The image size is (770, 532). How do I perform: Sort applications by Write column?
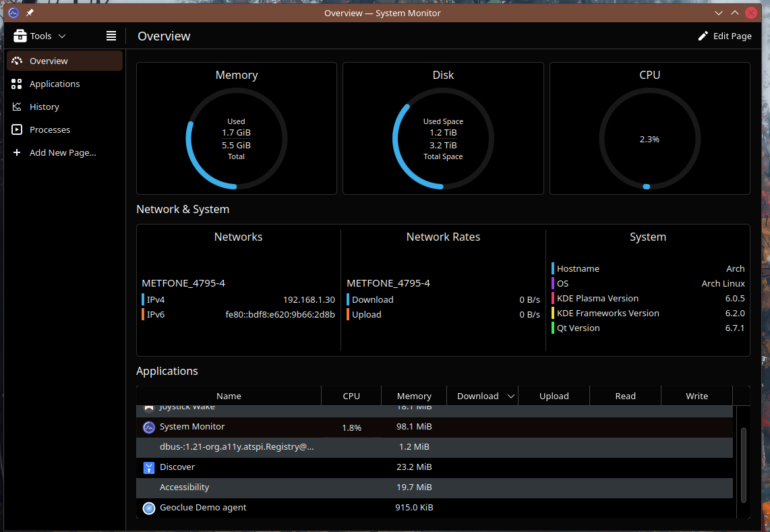point(697,396)
